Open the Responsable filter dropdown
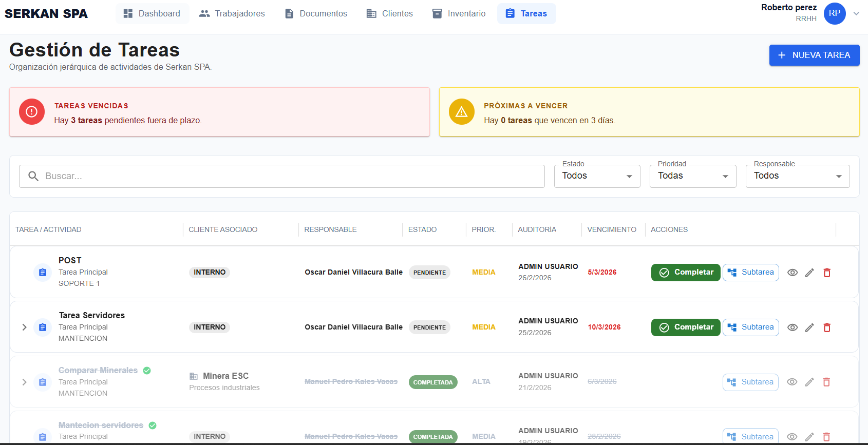This screenshot has width=868, height=445. click(797, 176)
